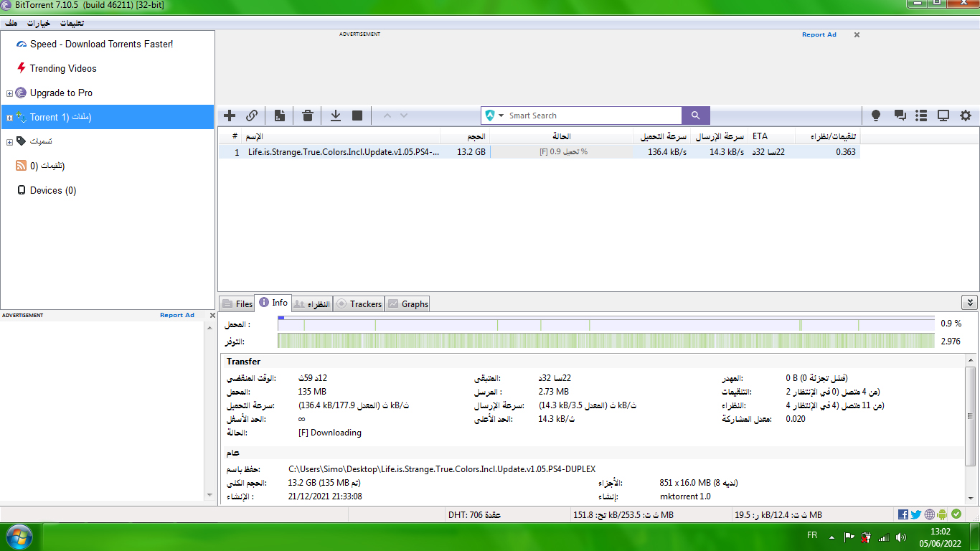Remove torrent with the trash icon
980x551 pixels.
[308, 116]
